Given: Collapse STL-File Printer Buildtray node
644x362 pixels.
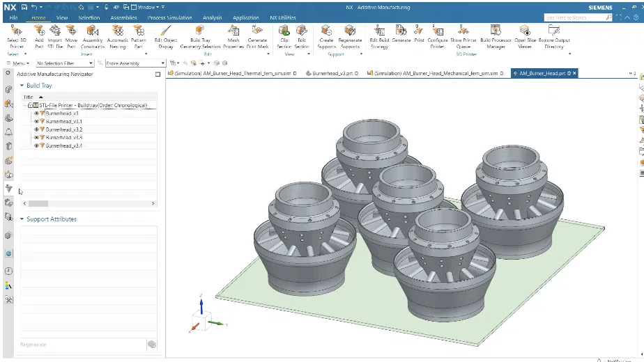Looking at the screenshot, I should pos(24,106).
